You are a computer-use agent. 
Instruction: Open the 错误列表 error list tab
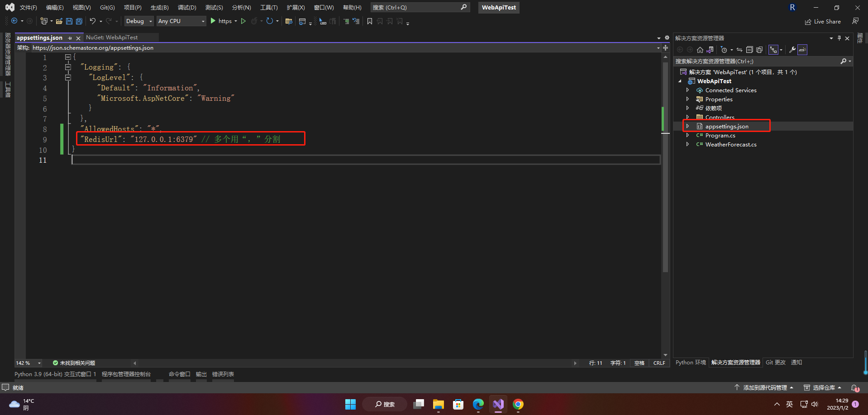point(223,374)
